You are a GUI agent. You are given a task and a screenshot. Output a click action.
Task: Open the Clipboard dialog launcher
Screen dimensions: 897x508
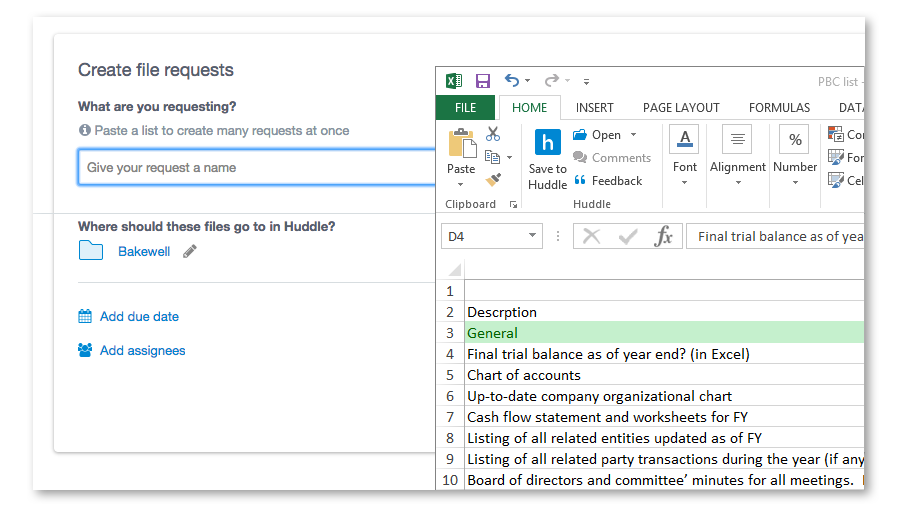(513, 204)
